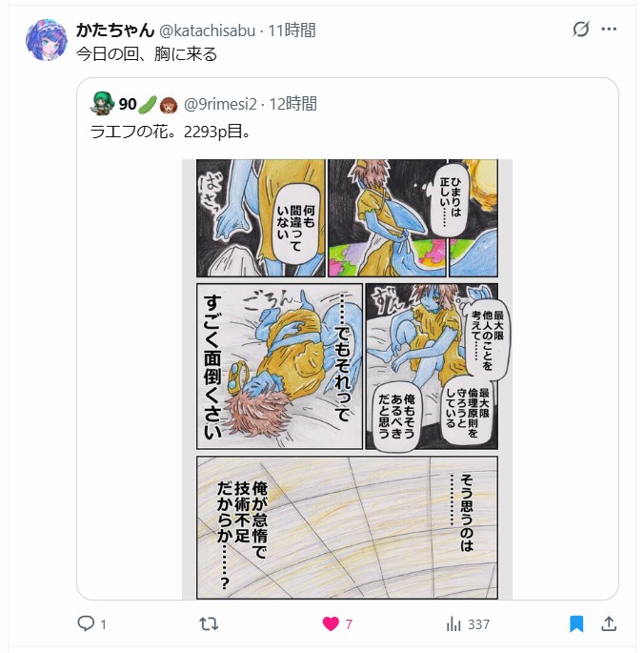Open かたちゃん display name link

pyautogui.click(x=115, y=31)
